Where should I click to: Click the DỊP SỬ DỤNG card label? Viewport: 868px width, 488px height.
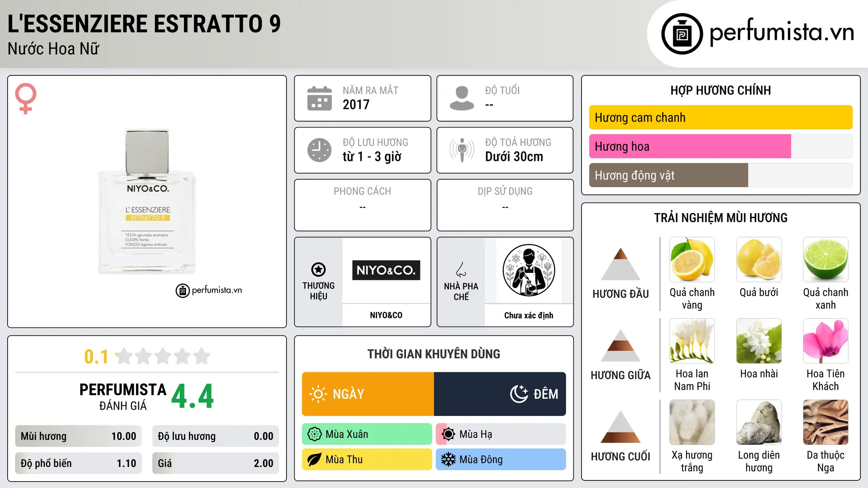point(505,191)
